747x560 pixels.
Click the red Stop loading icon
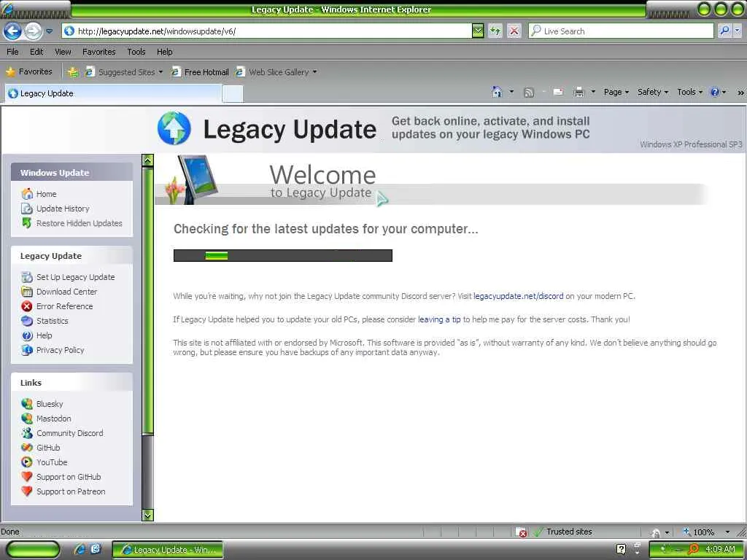tap(514, 31)
